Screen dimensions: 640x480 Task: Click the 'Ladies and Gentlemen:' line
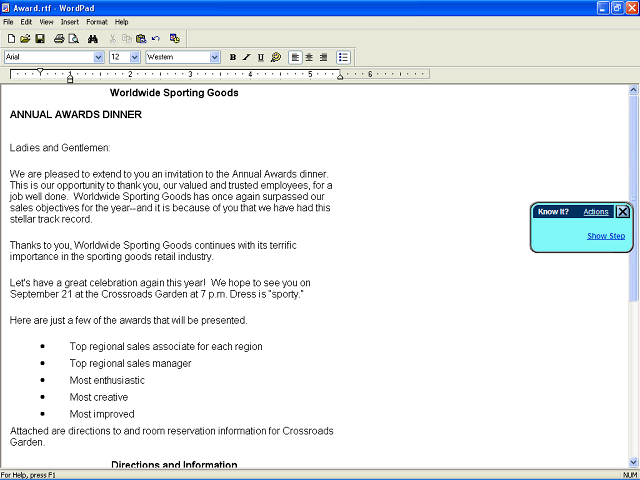coord(60,148)
